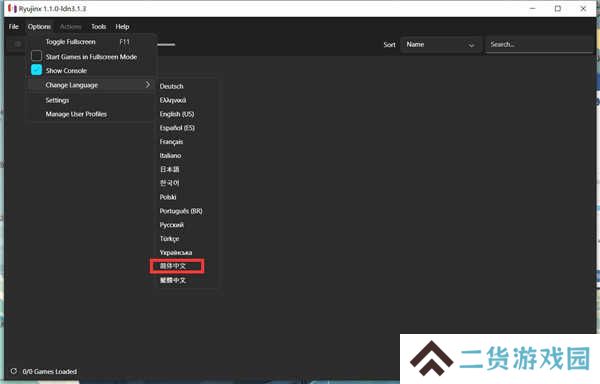Viewport: 600px width, 384px height.
Task: Choose Türkçe language
Action: point(169,239)
